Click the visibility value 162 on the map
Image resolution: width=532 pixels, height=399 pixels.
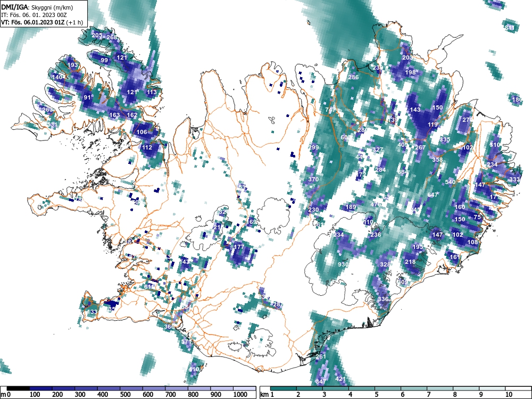click(132, 115)
